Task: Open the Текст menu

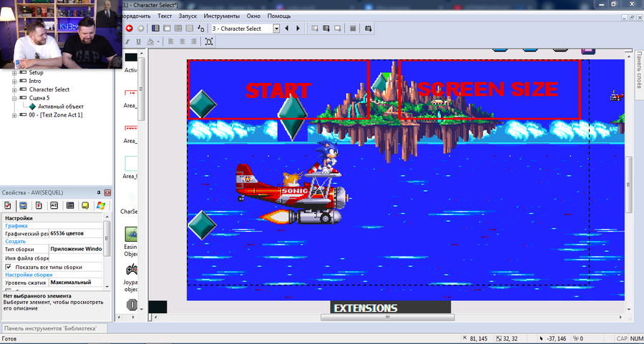Action: tap(165, 16)
